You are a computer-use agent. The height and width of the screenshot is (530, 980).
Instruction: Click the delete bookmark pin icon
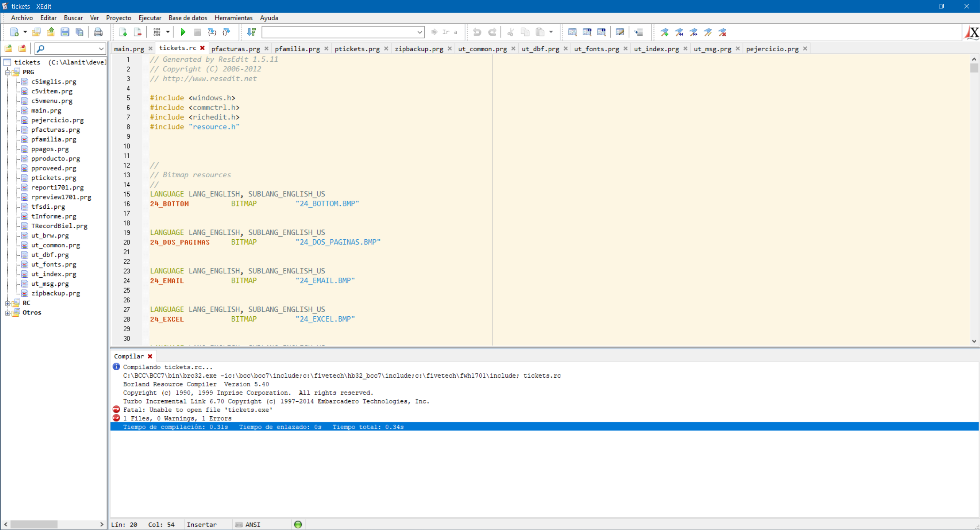point(722,32)
